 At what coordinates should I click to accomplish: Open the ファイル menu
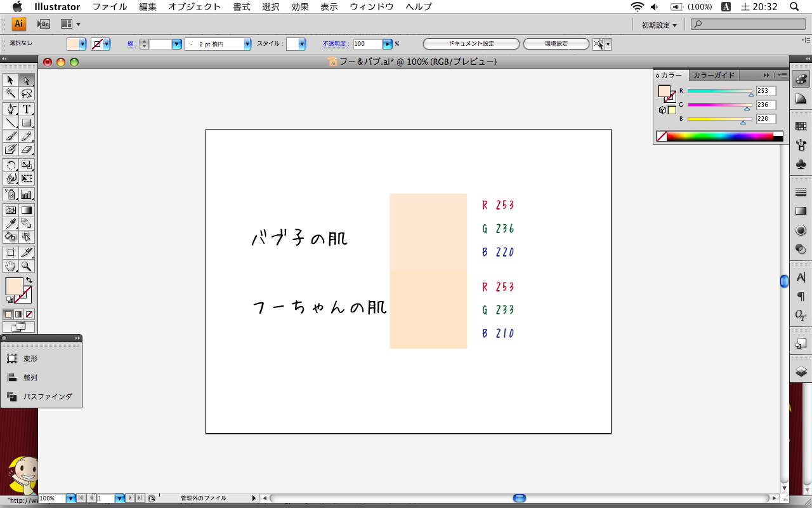pos(110,7)
